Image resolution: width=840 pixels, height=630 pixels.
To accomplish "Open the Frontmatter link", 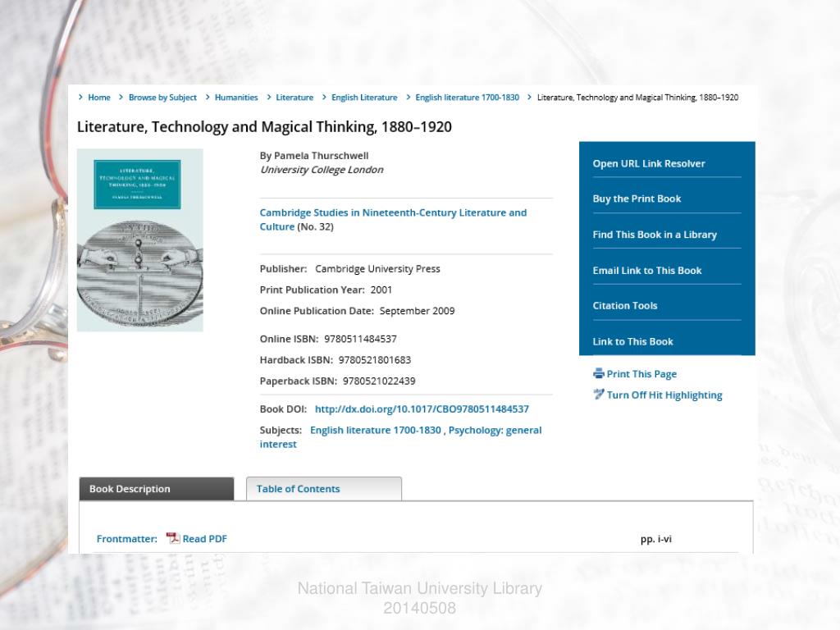I will (126, 539).
